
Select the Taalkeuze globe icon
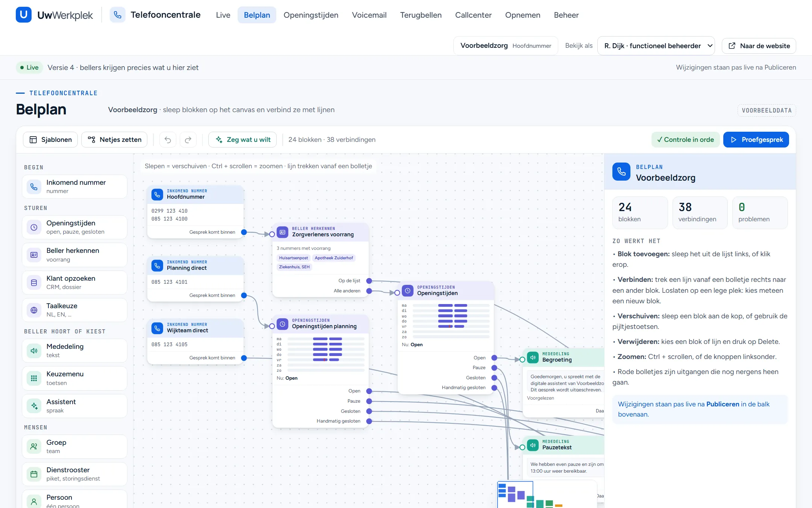pos(34,310)
